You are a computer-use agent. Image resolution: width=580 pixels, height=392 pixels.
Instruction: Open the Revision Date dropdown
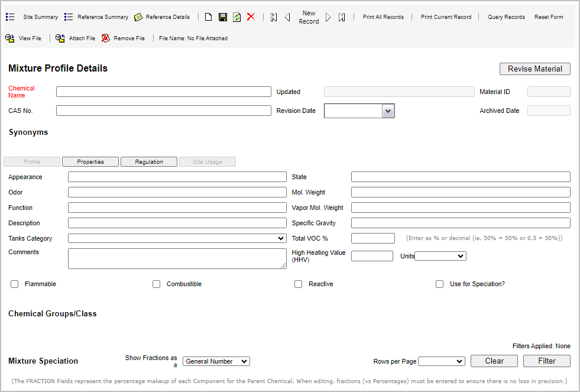click(x=387, y=111)
